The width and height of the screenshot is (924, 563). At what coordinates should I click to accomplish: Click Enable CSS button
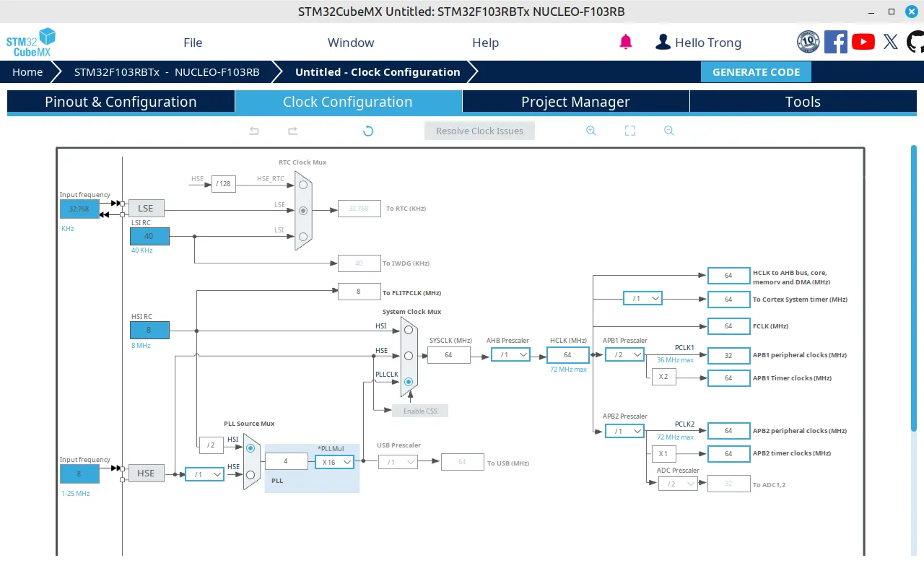420,411
